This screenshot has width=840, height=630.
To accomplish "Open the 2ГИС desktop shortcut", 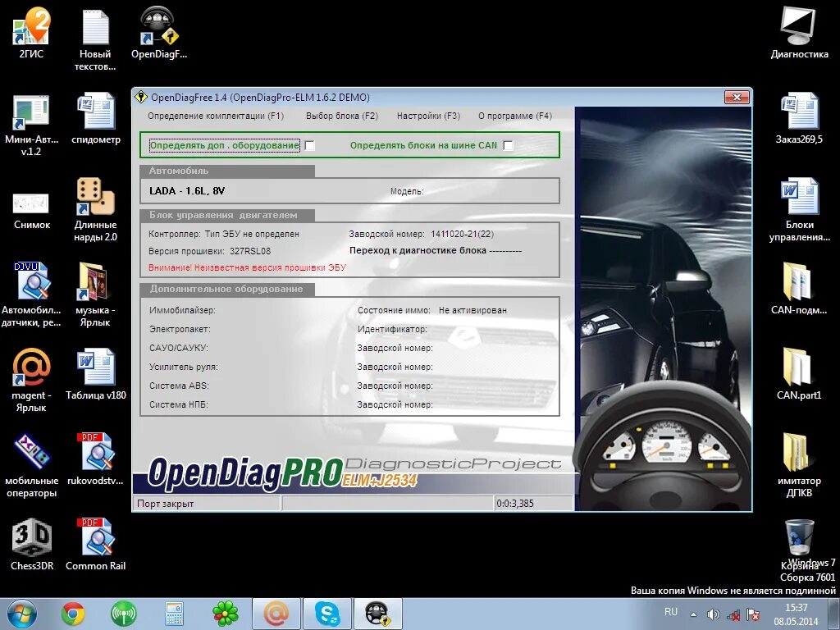I will 31,32.
